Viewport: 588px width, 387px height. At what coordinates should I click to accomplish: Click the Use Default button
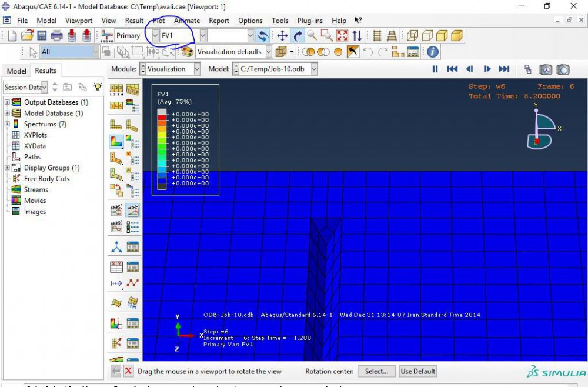[x=418, y=371]
